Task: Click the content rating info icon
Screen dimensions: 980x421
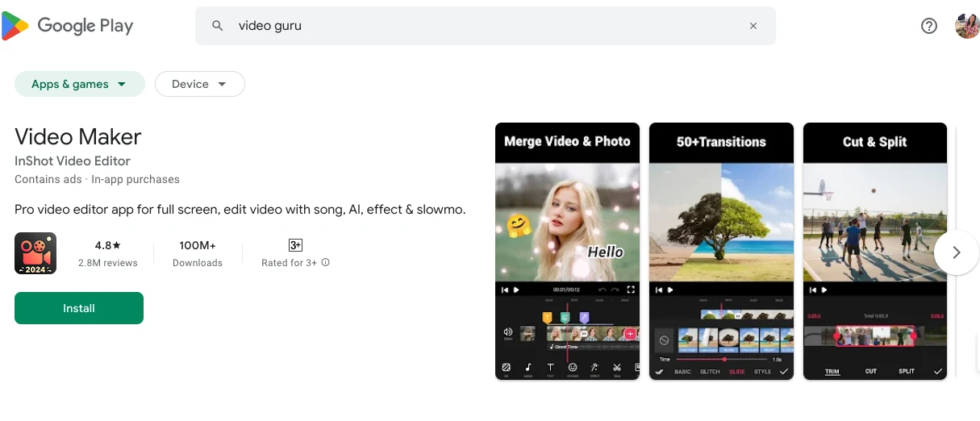Action: (326, 263)
